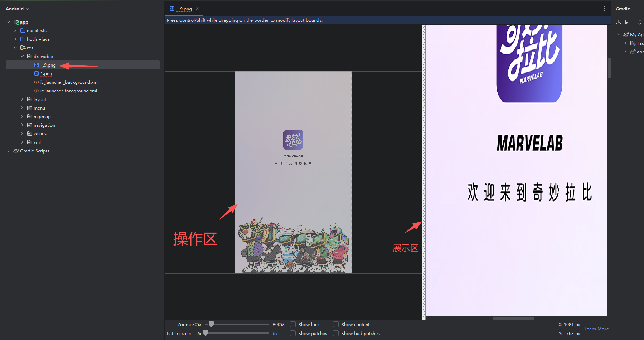This screenshot has width=644, height=340.
Task: Click Gradle download sources icon
Action: point(619,22)
